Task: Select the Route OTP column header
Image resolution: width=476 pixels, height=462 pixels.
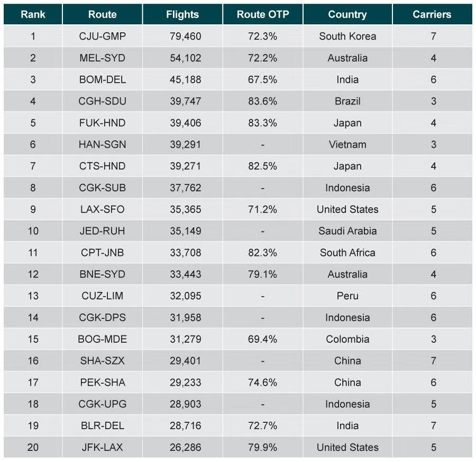Action: pyautogui.click(x=262, y=14)
